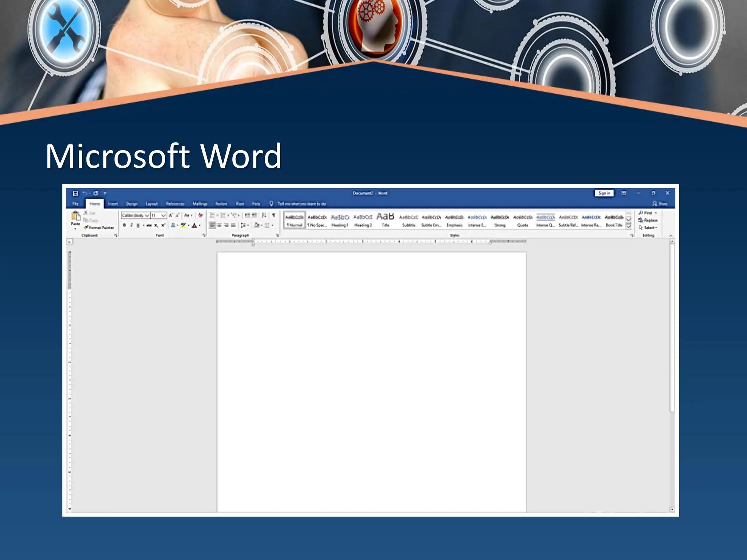Click the Paste clipboard icon
The width and height of the screenshot is (747, 560).
pos(76,216)
